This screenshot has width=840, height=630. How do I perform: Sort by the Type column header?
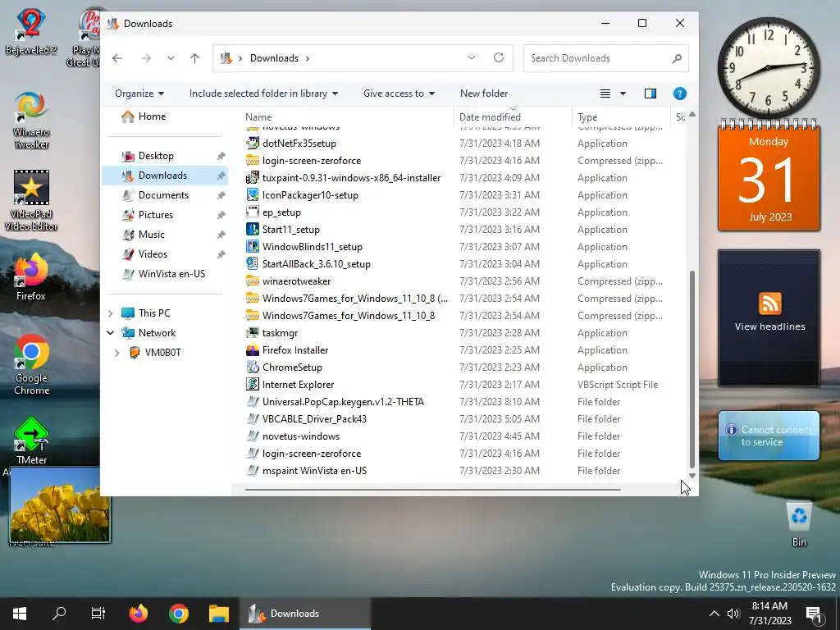tap(587, 116)
